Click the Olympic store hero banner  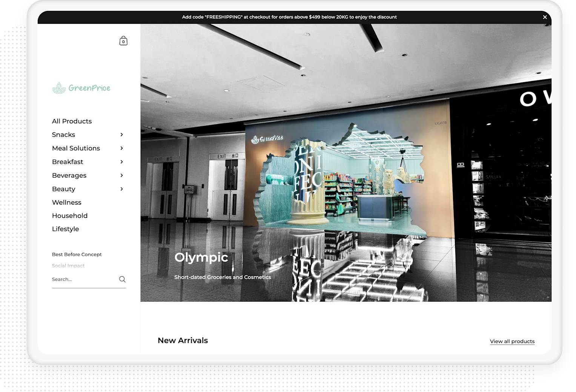(x=346, y=162)
